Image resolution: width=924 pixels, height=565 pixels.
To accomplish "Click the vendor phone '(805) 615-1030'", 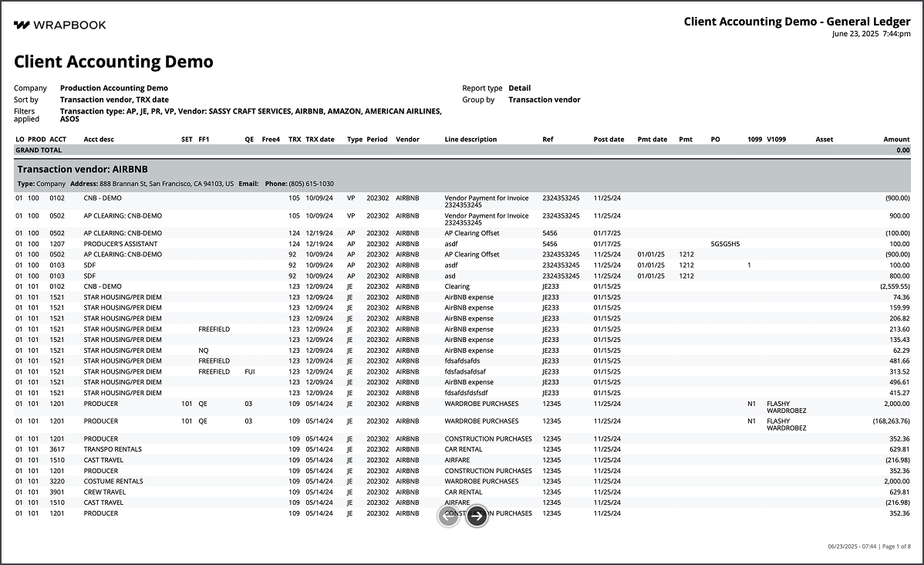I will pos(311,184).
